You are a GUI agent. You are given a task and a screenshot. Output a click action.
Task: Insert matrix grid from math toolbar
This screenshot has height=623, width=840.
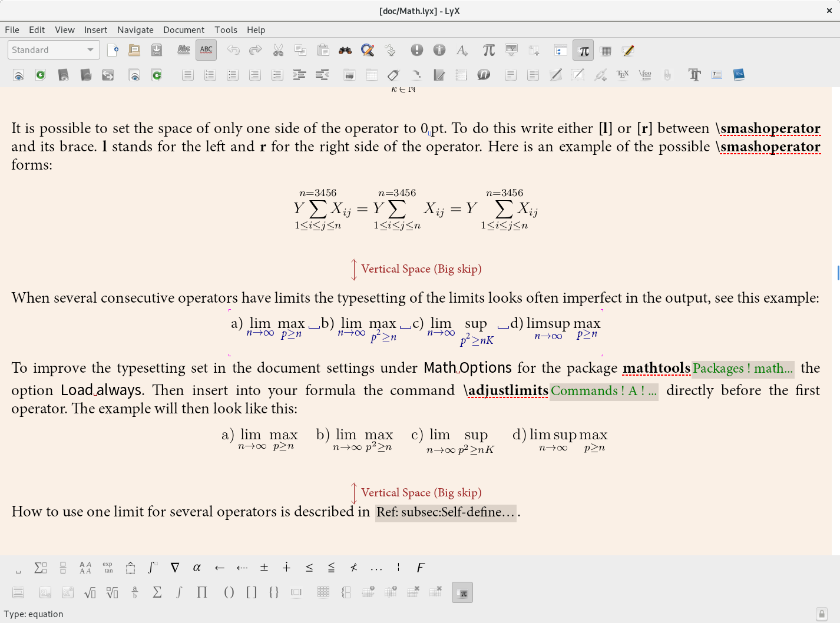(x=323, y=592)
